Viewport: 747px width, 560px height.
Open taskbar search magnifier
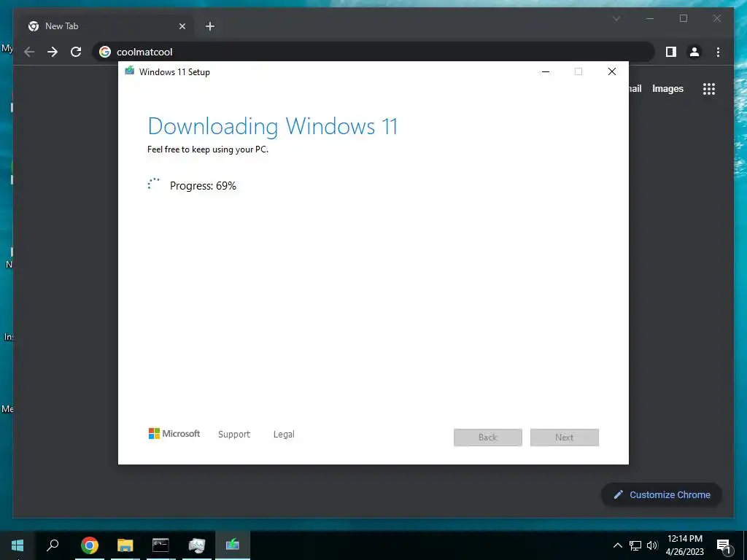pyautogui.click(x=53, y=544)
